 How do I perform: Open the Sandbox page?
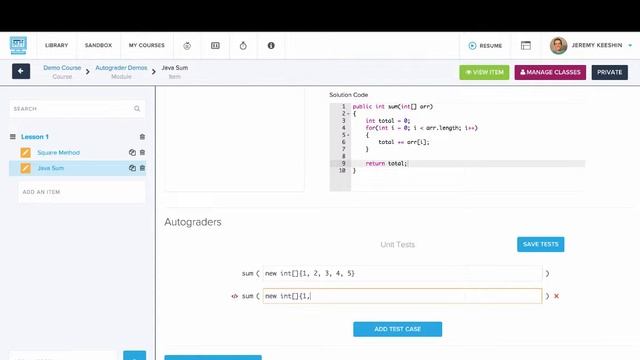coord(98,45)
